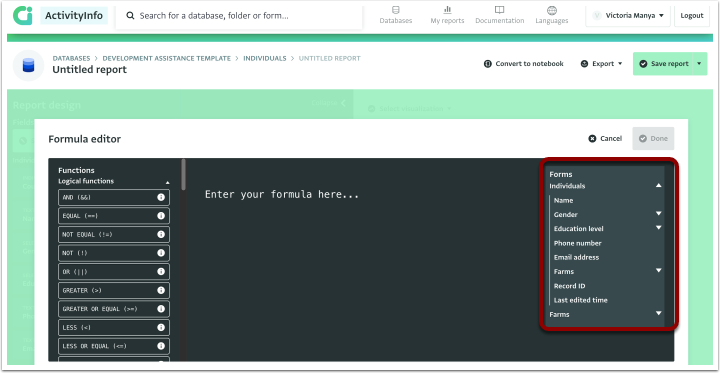Viewport: 720px width, 373px height.
Task: Click the blue database icon
Action: (x=28, y=65)
